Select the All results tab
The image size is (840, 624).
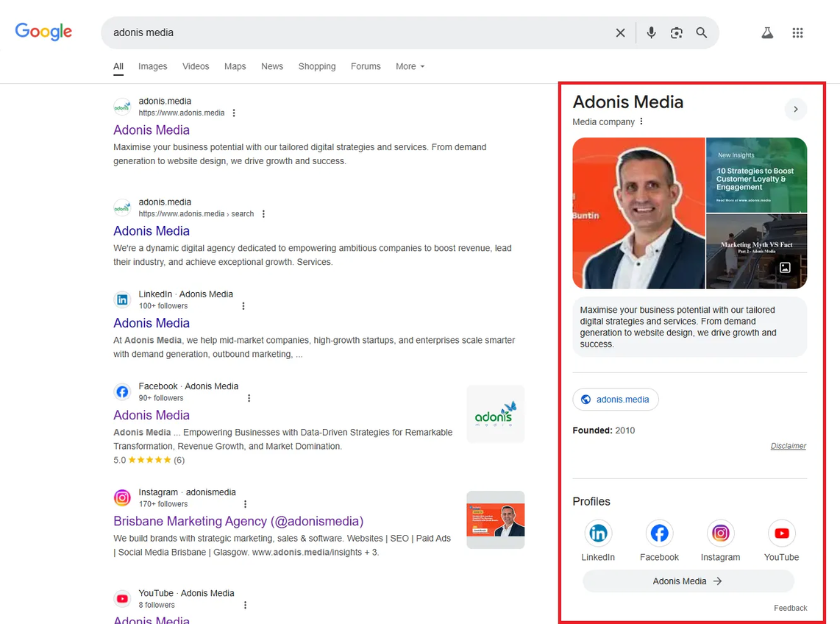point(118,66)
